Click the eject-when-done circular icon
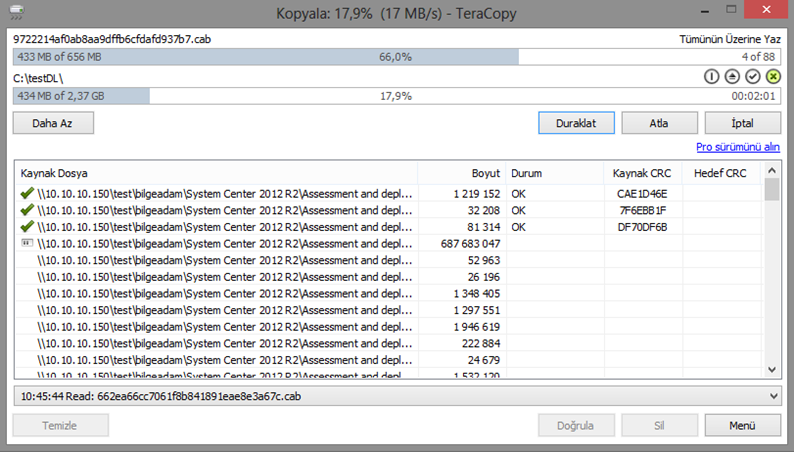Image resolution: width=794 pixels, height=452 pixels. click(732, 76)
